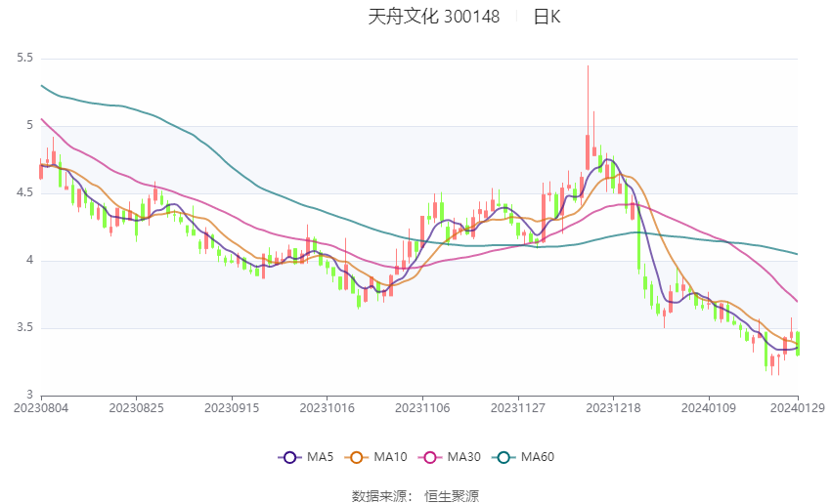Toggle the MA30 legend series
The height and width of the screenshot is (504, 831).
click(450, 457)
